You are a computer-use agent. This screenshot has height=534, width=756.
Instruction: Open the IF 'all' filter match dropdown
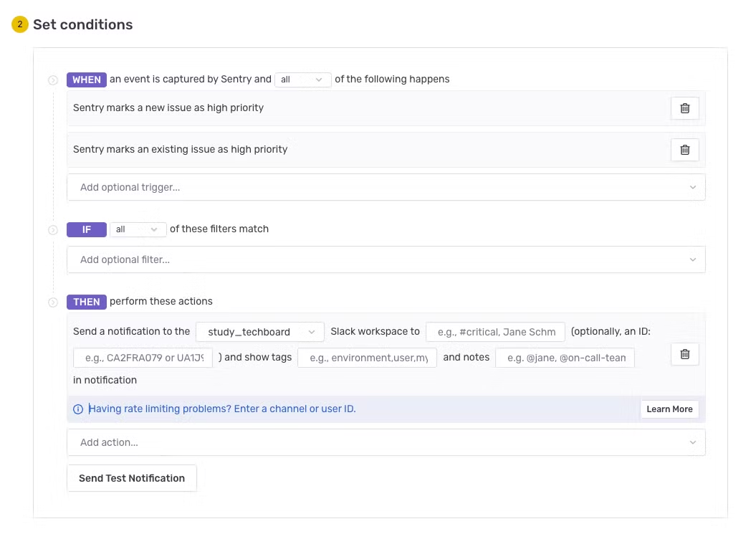(x=137, y=229)
